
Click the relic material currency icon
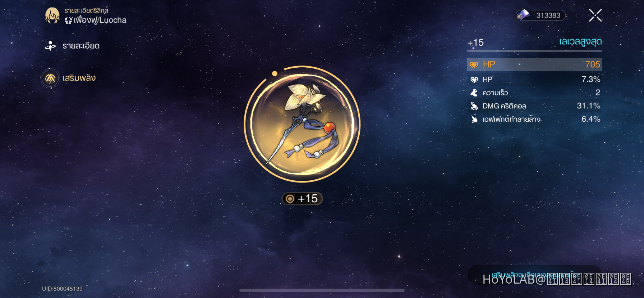coord(523,15)
